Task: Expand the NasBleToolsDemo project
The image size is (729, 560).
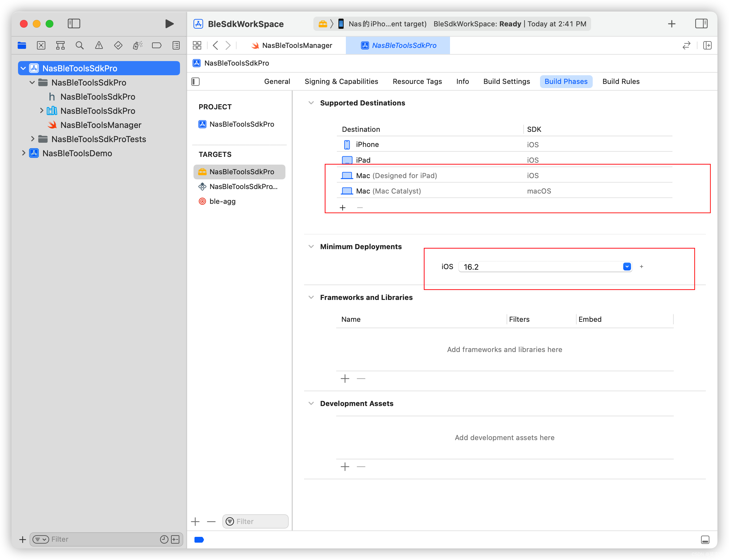Action: [x=23, y=153]
